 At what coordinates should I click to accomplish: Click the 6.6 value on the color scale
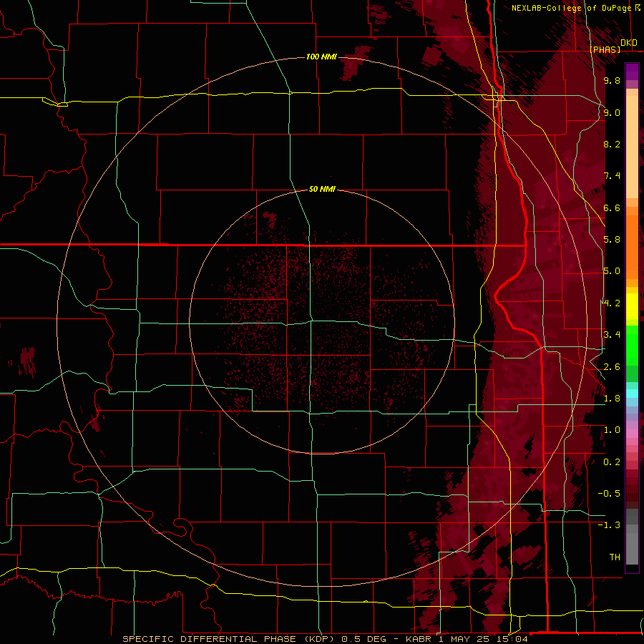tap(612, 208)
